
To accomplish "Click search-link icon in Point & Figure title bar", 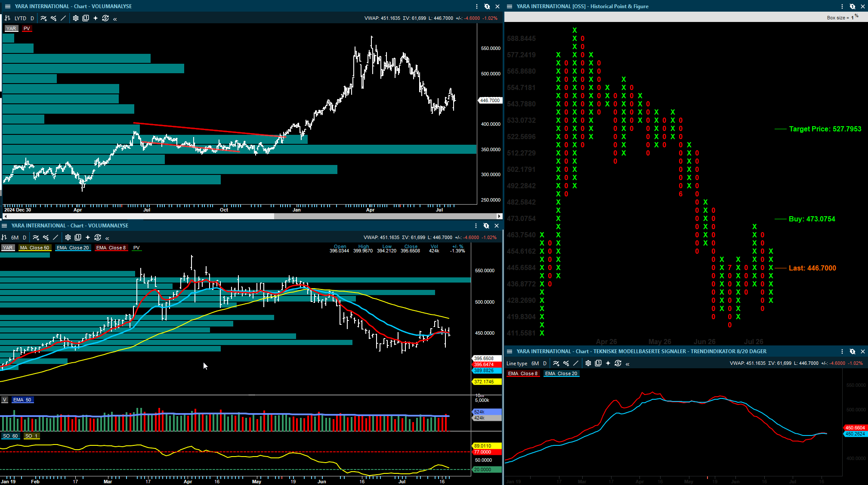I will (853, 6).
